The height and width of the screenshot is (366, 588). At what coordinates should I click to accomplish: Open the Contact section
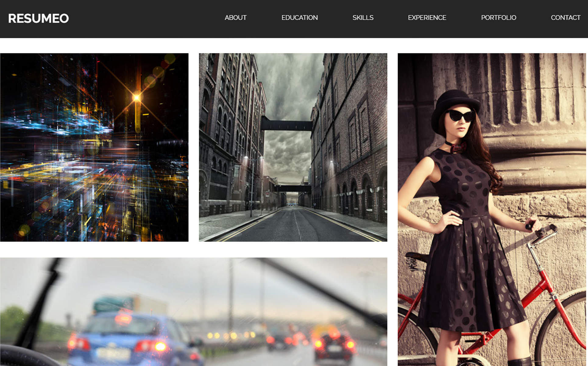pos(565,18)
